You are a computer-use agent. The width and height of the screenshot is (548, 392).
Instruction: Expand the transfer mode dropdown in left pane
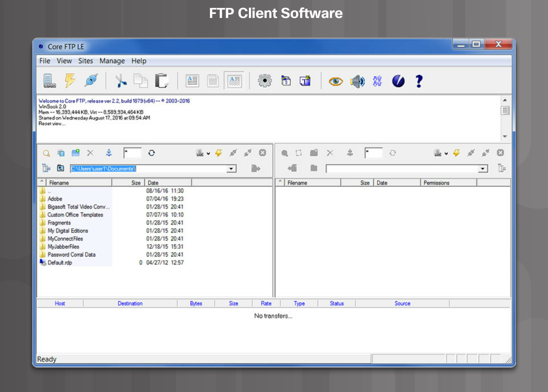pos(208,153)
